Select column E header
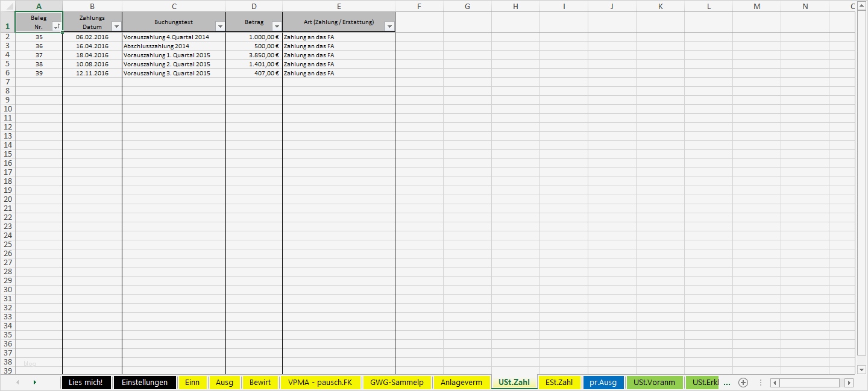This screenshot has height=391, width=868. tap(339, 6)
